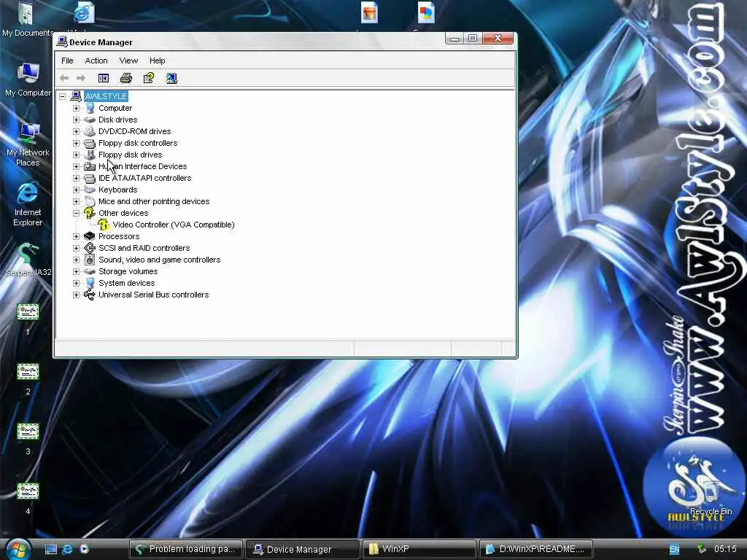Click the media player quick launch icon
The height and width of the screenshot is (560, 747).
pyautogui.click(x=85, y=549)
